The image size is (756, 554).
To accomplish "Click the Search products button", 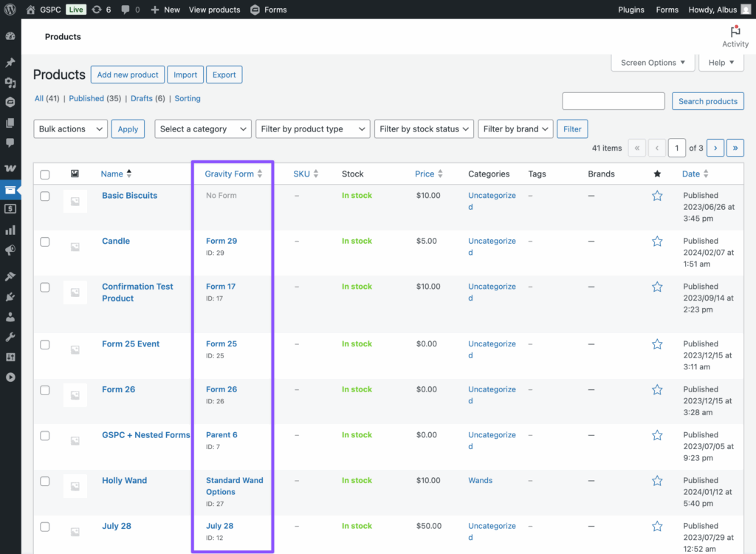I will point(708,101).
